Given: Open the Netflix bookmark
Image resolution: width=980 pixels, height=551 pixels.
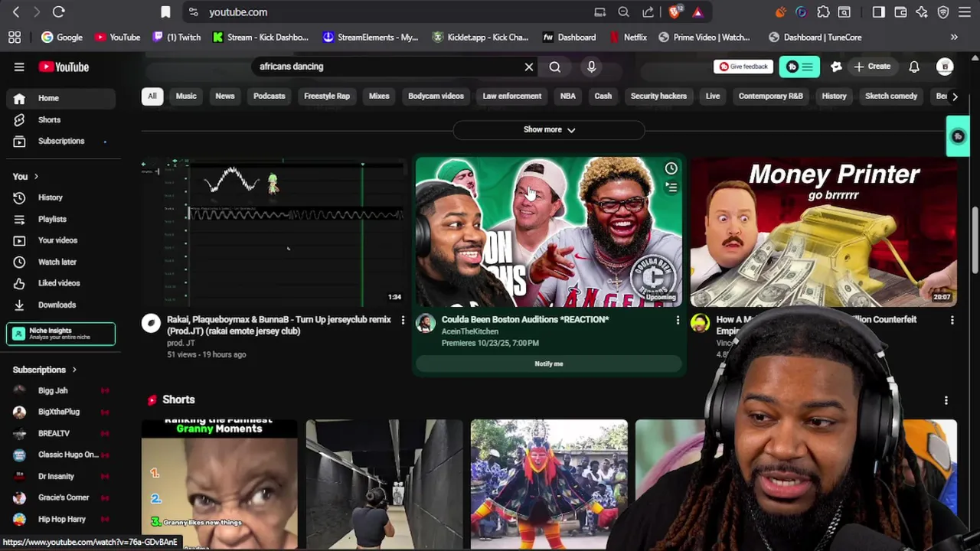Looking at the screenshot, I should 628,37.
